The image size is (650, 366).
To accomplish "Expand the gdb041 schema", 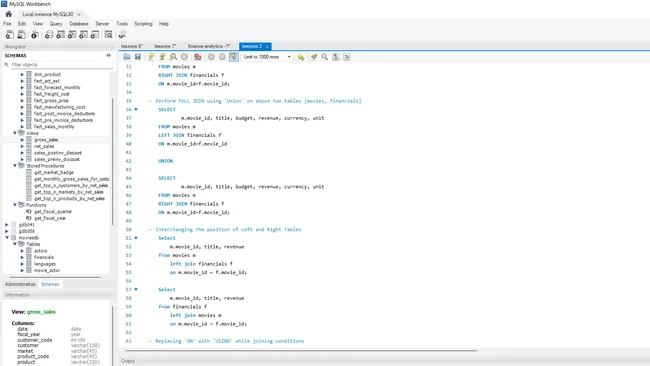I will tap(7, 225).
